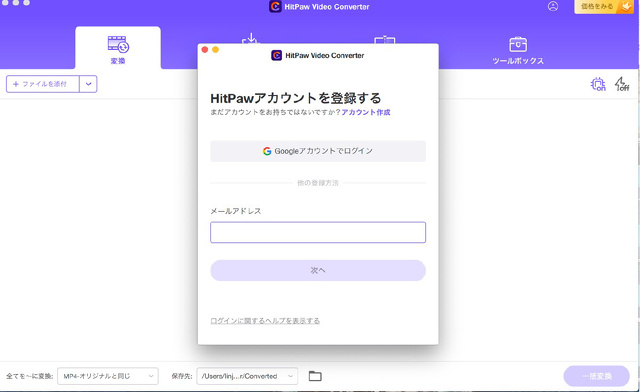640x392 pixels.
Task: Click the user account icon in title bar
Action: [x=553, y=6]
